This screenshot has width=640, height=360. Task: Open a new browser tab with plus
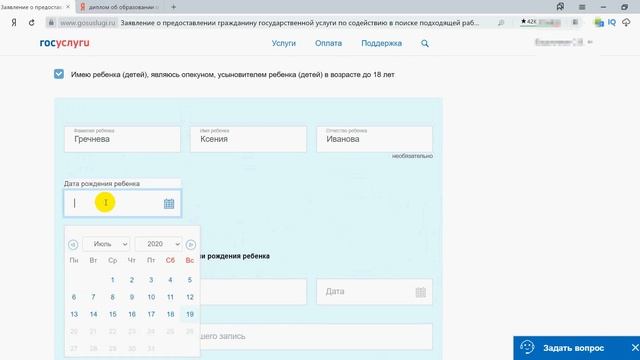click(173, 7)
